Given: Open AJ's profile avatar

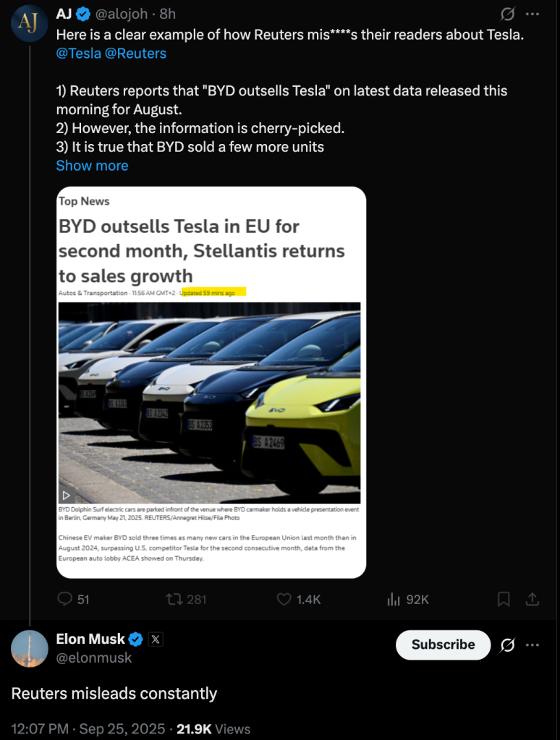Looking at the screenshot, I should tap(30, 22).
